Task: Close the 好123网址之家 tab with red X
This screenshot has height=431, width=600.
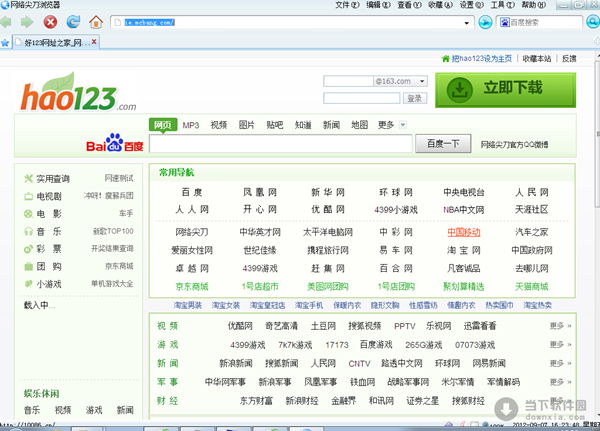Action: 94,42
